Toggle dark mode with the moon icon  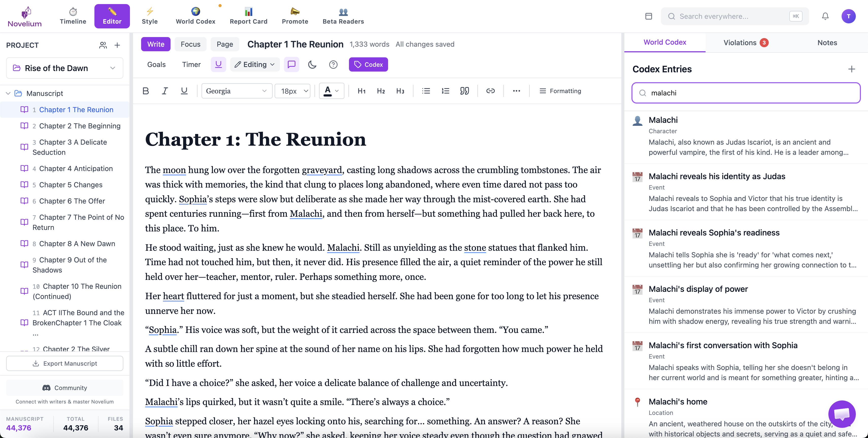tap(312, 64)
